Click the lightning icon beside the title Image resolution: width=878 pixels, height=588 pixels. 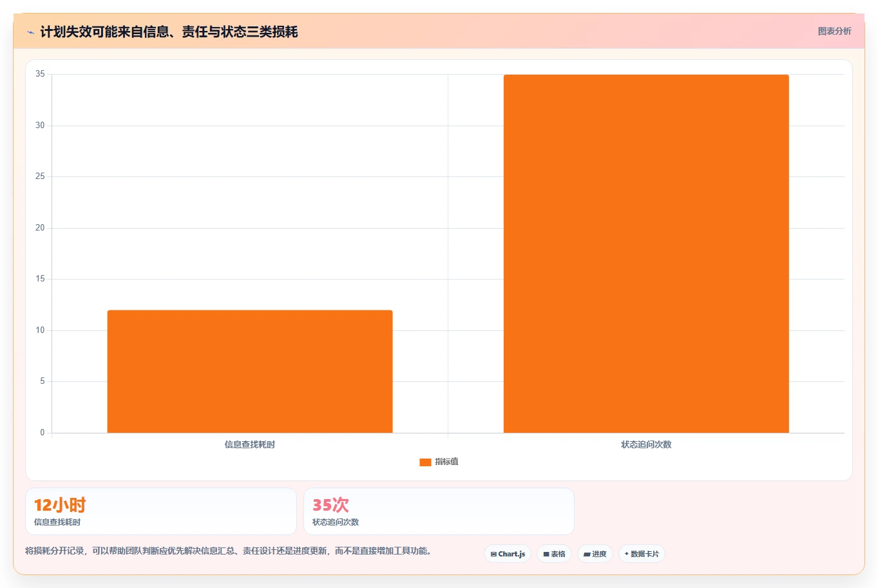pyautogui.click(x=30, y=32)
